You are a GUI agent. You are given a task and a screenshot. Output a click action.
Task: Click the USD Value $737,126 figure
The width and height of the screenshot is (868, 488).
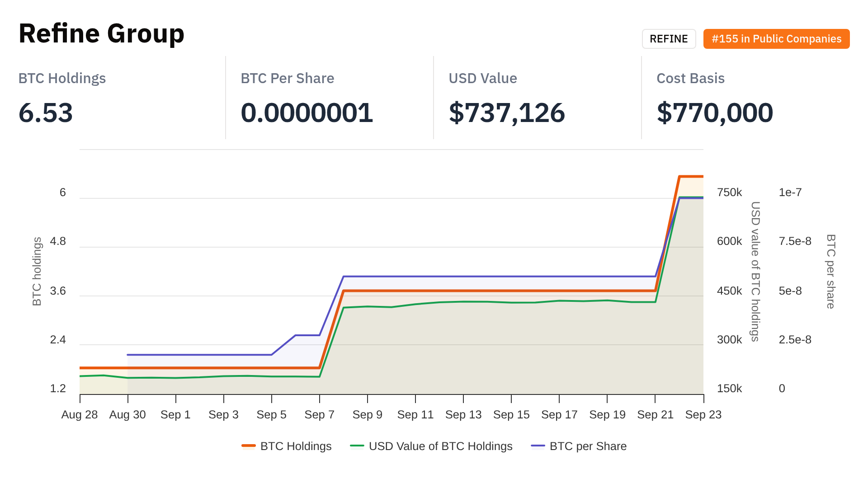click(507, 113)
